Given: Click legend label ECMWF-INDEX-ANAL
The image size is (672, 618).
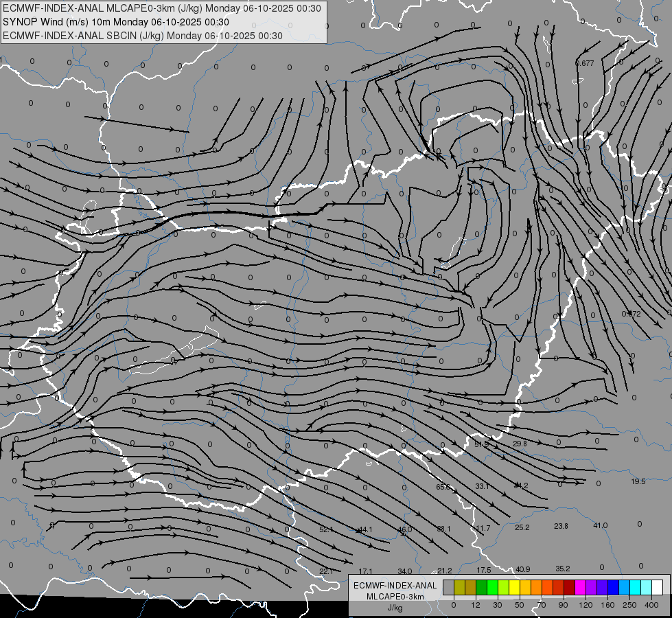Looking at the screenshot, I should click(395, 586).
